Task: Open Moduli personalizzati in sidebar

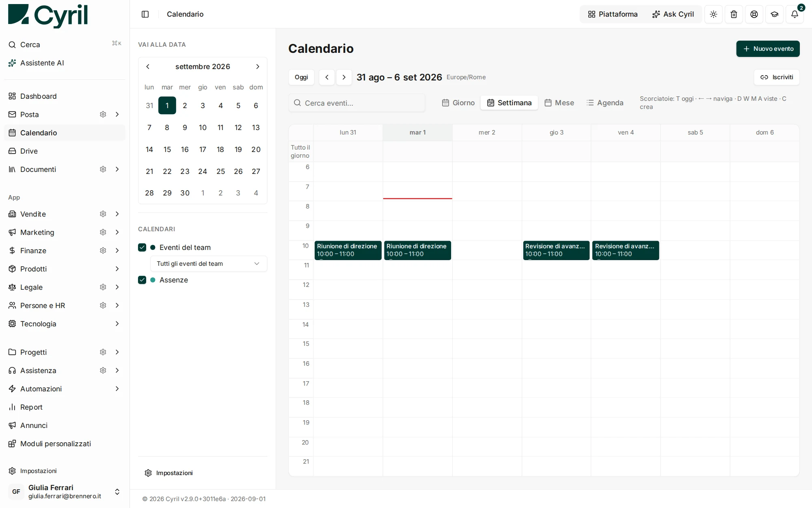Action: point(65,444)
